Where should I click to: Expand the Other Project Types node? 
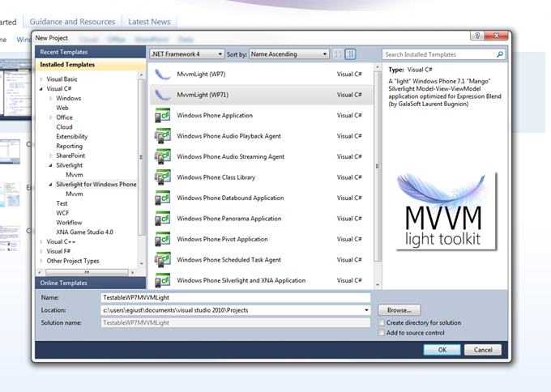[x=41, y=261]
